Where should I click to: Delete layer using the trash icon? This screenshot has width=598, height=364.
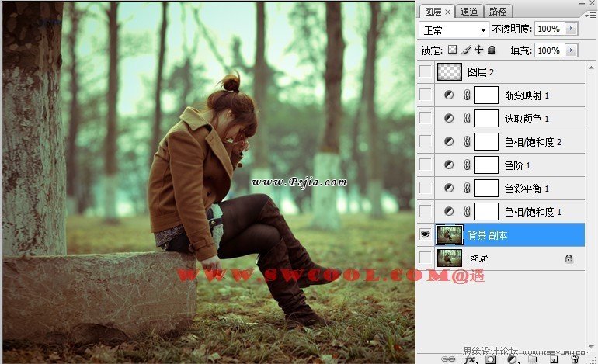point(575,359)
